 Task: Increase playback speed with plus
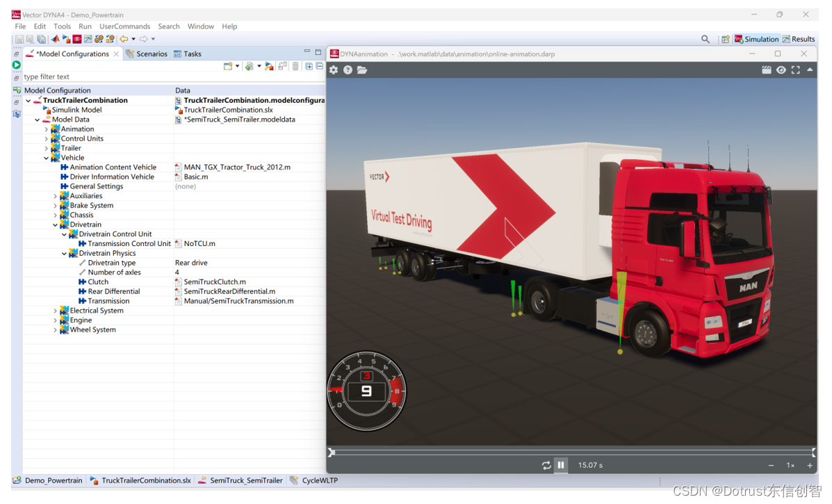(x=810, y=465)
